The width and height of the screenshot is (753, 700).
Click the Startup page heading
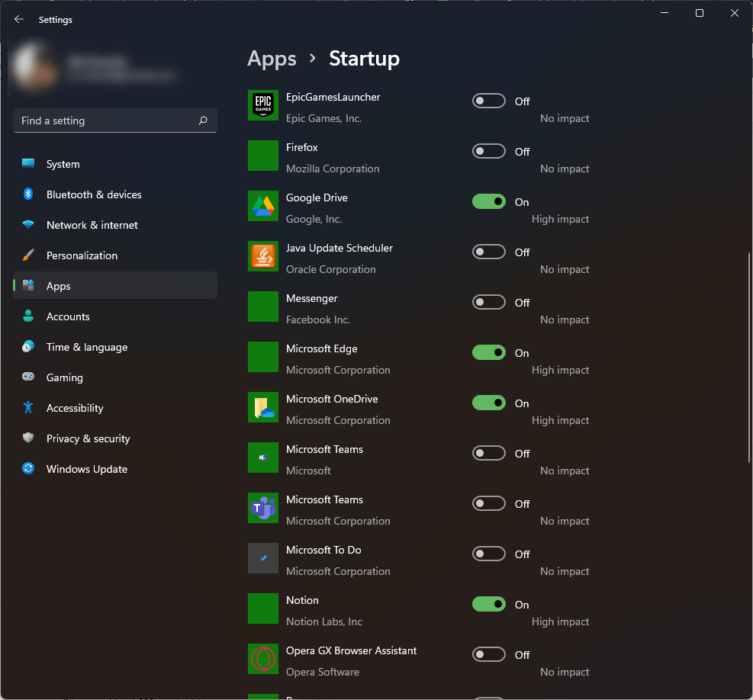(x=364, y=59)
